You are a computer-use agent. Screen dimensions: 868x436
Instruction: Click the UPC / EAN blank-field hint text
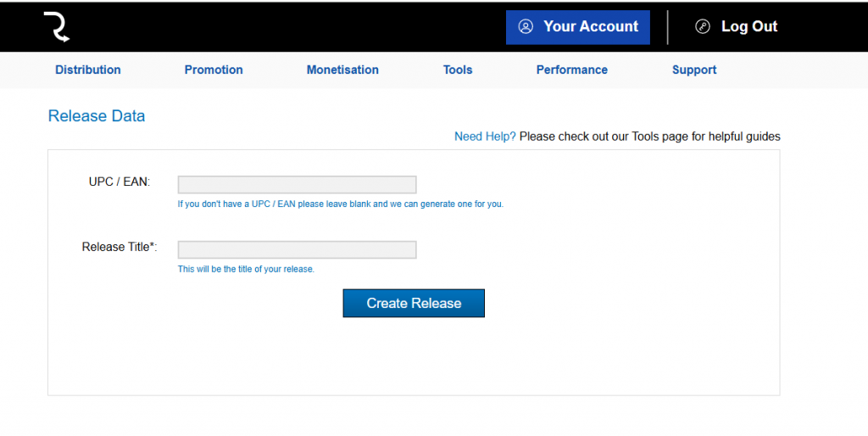[340, 204]
